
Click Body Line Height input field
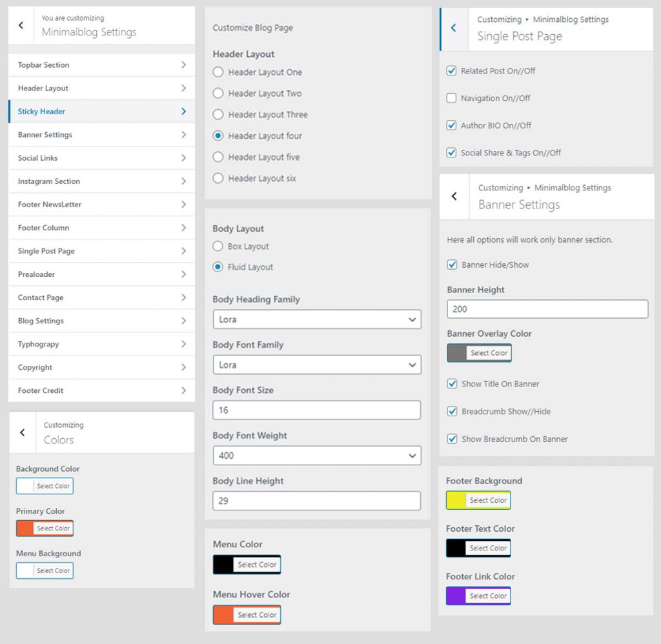(x=316, y=501)
